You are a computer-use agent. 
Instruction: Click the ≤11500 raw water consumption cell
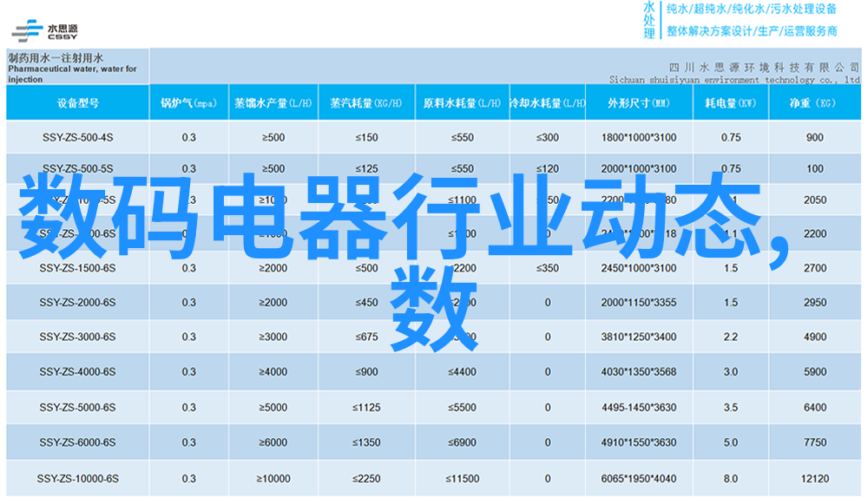coord(461,479)
